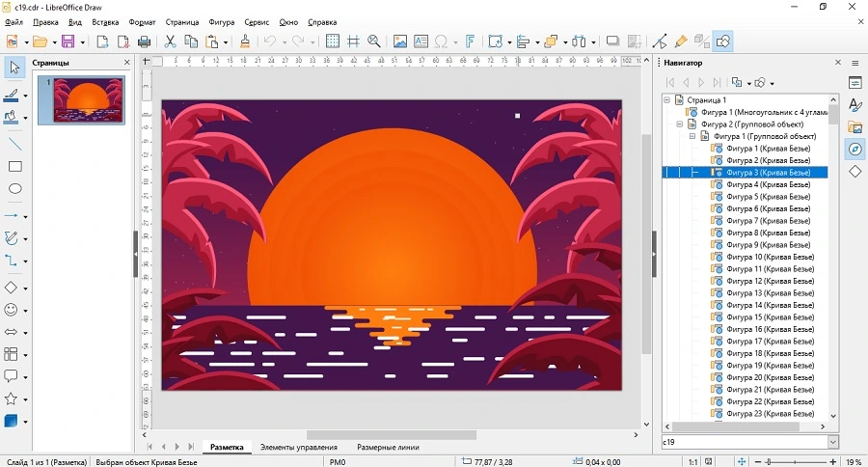The height and width of the screenshot is (467, 868).
Task: Click the zoom in plus button
Action: [832, 461]
